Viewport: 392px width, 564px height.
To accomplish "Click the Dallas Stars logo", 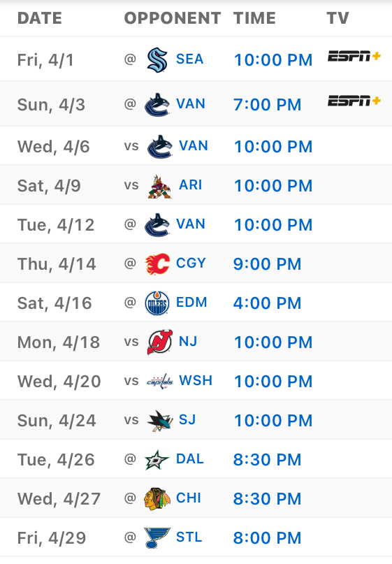I will 157,460.
